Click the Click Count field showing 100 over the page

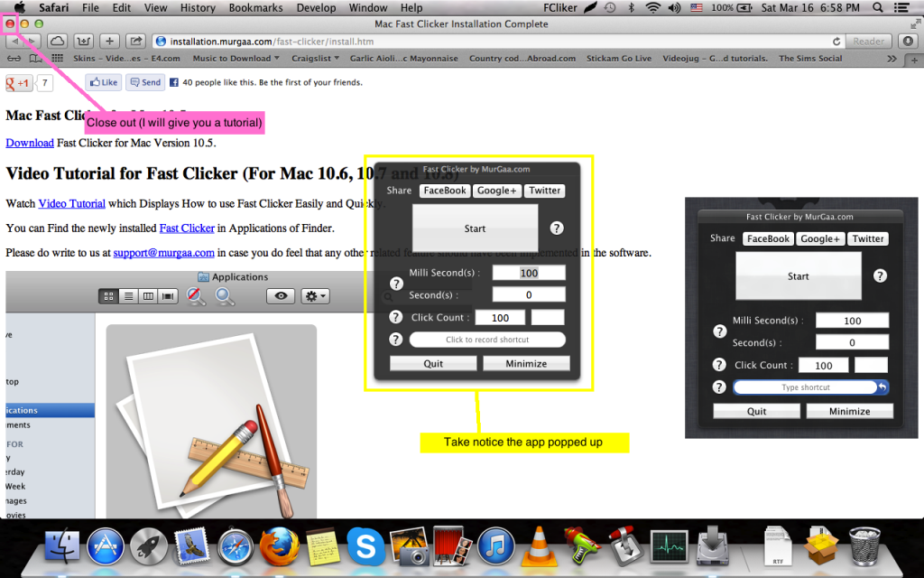(500, 317)
